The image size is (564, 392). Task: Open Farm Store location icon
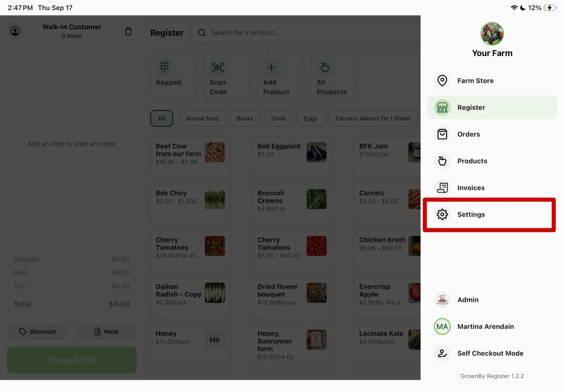point(442,80)
